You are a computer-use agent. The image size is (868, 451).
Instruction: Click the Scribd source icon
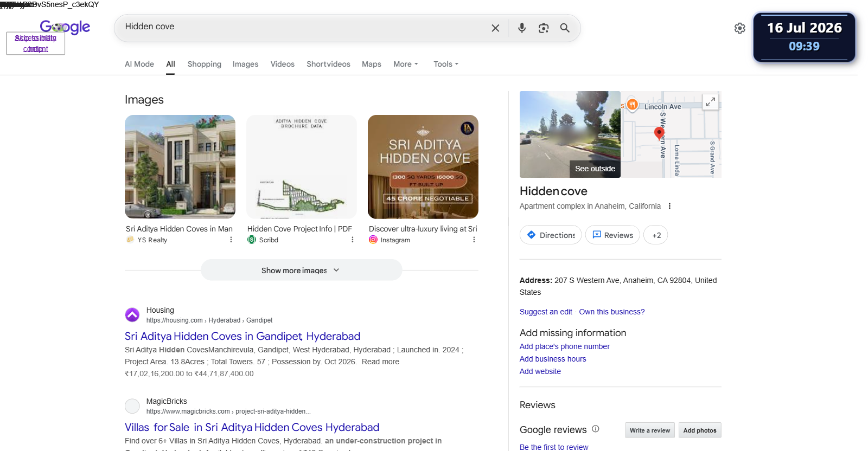(x=252, y=240)
